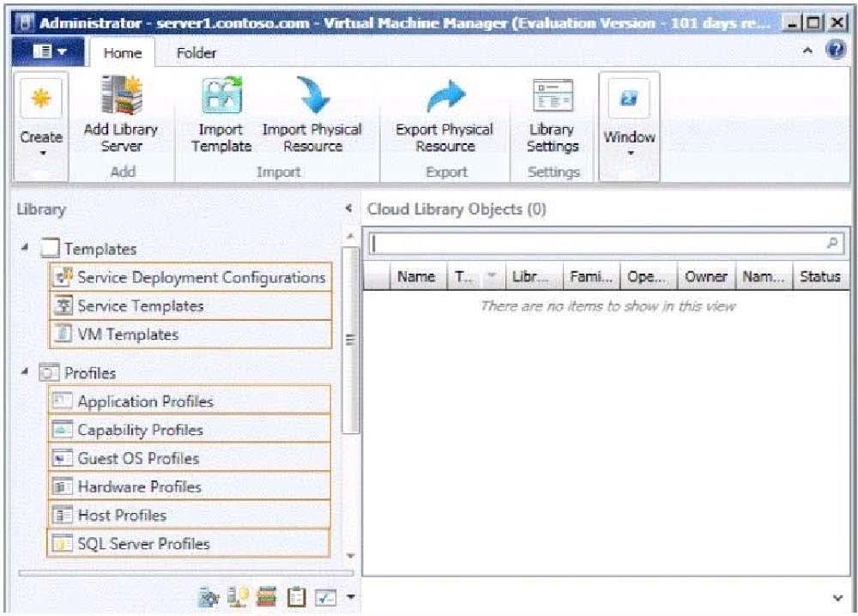Click the T.. column header
Screen dimensions: 858x616
(464, 276)
